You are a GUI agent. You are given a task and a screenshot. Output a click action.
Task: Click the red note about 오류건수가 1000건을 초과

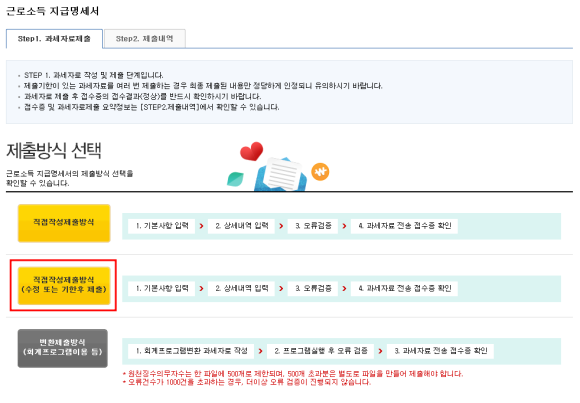(x=247, y=382)
